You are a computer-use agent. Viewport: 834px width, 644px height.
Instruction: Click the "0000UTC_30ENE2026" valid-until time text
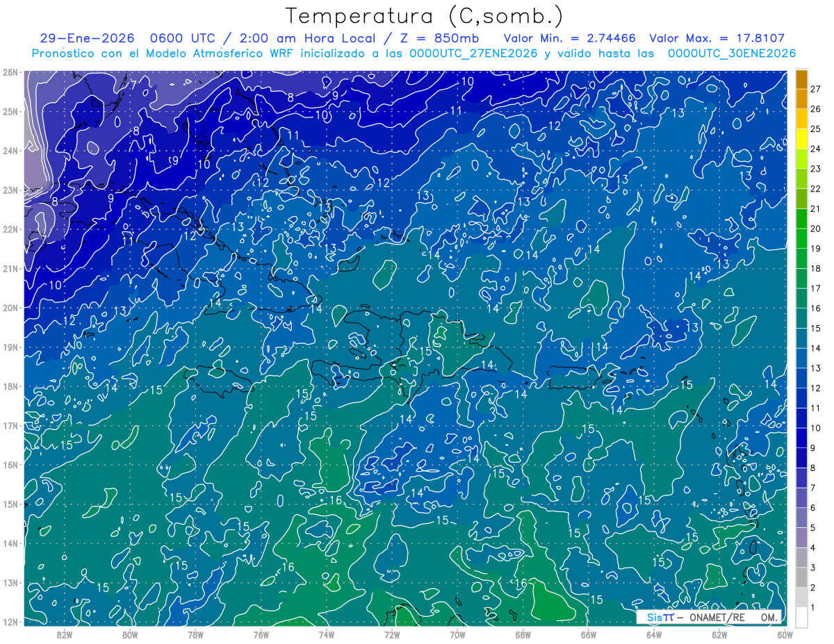click(732, 53)
